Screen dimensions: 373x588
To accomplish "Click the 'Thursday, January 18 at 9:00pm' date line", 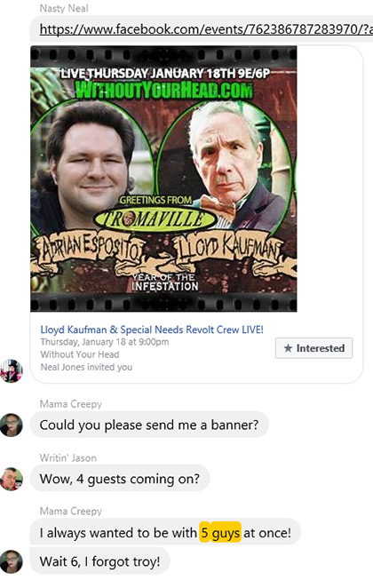I will [x=105, y=342].
